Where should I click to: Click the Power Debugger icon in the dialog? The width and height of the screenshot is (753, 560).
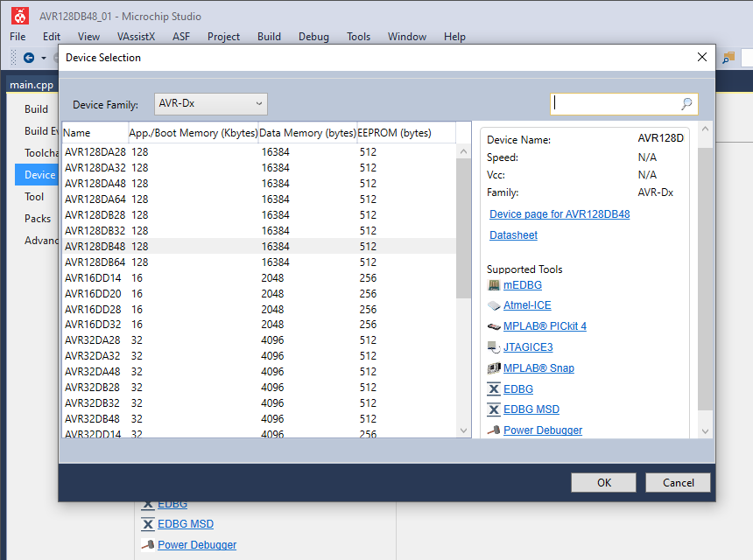(494, 430)
